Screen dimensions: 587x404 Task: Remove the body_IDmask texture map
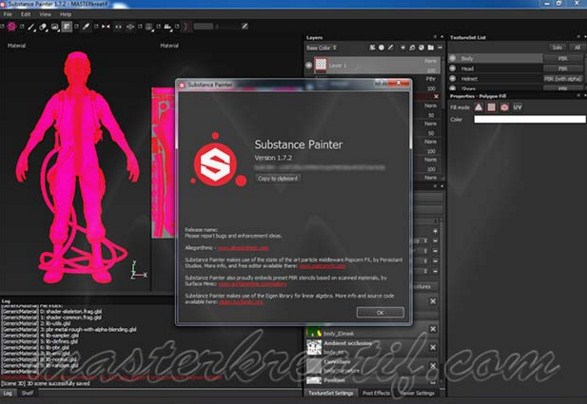pyautogui.click(x=433, y=329)
